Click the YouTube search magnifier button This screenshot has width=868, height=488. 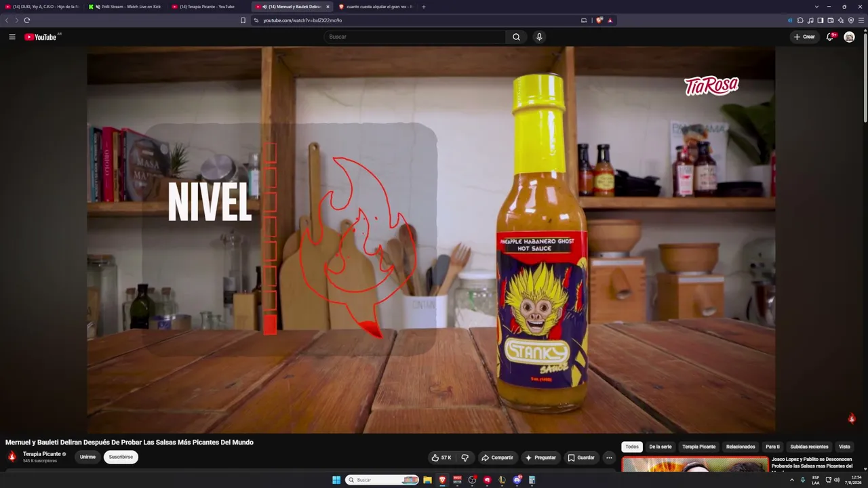[x=516, y=37]
